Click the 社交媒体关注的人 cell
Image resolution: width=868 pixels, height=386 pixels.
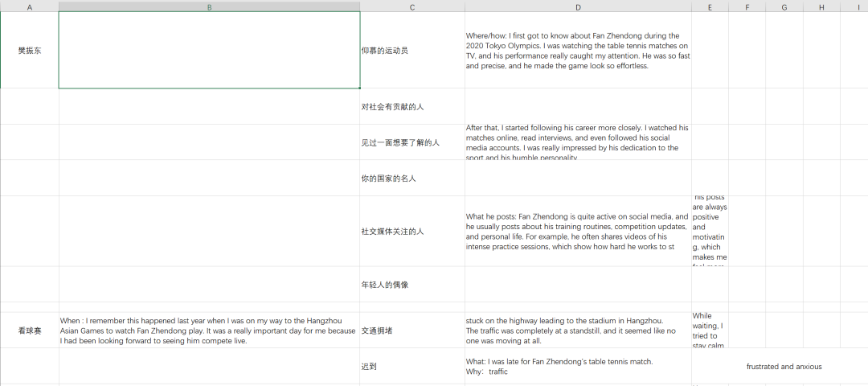click(411, 231)
